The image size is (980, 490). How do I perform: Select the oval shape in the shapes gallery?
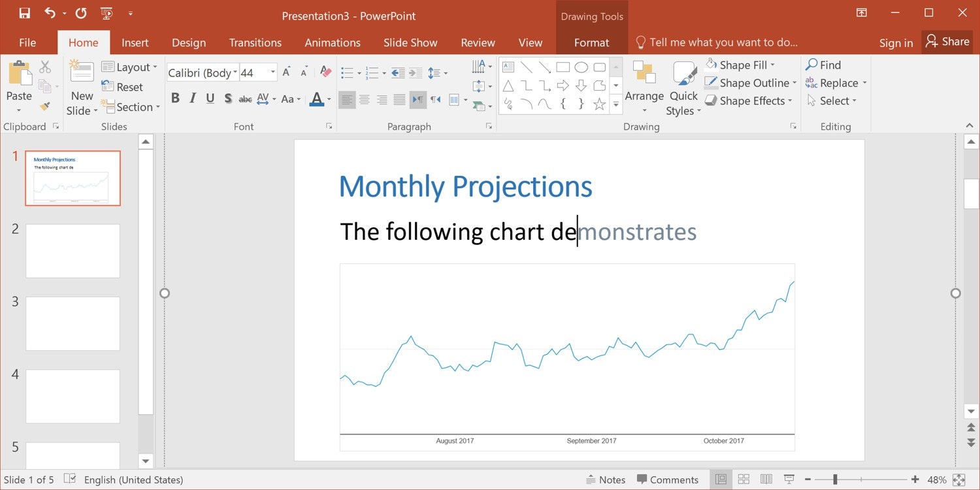pyautogui.click(x=581, y=66)
